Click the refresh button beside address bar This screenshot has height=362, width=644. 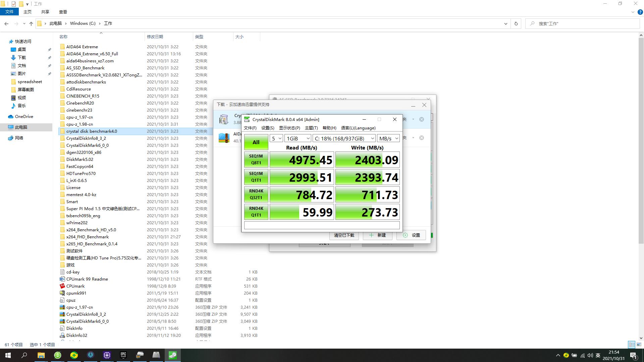516,23
